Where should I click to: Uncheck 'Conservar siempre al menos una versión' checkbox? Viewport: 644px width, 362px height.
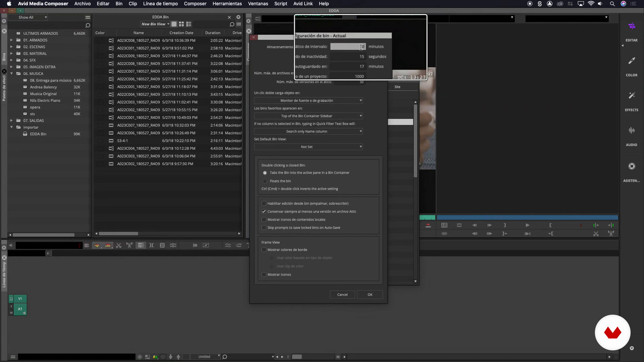[264, 212]
